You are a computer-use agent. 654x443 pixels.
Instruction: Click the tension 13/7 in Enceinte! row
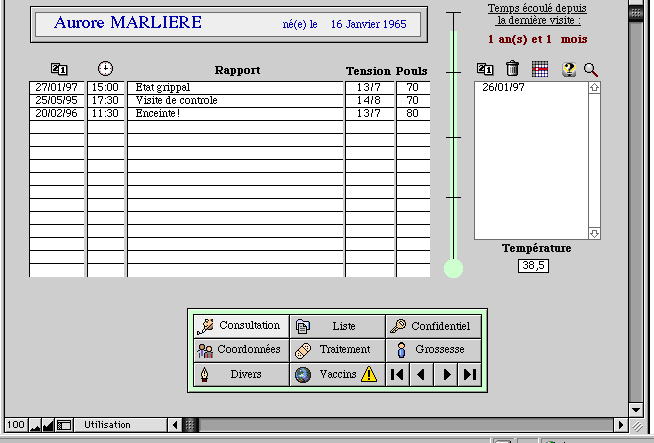click(x=370, y=113)
